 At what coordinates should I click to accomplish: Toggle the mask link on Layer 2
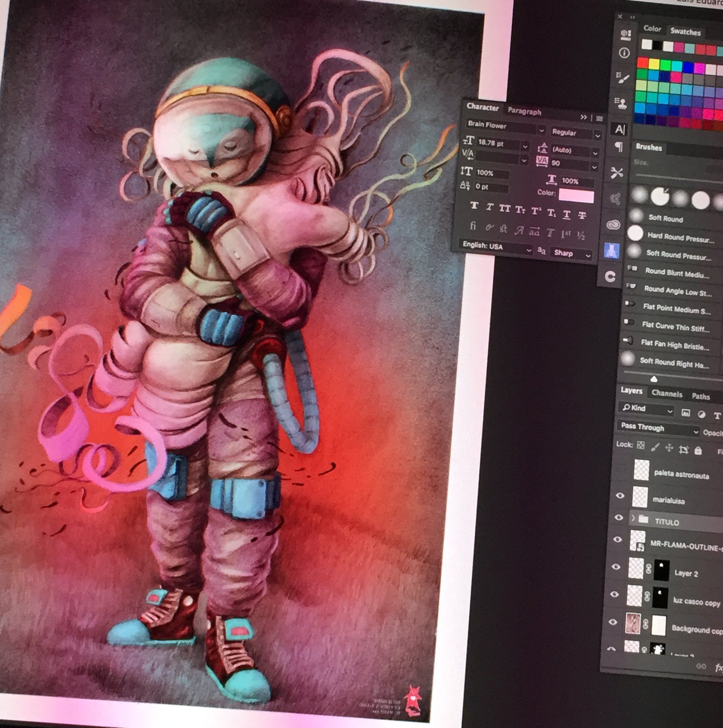(648, 569)
